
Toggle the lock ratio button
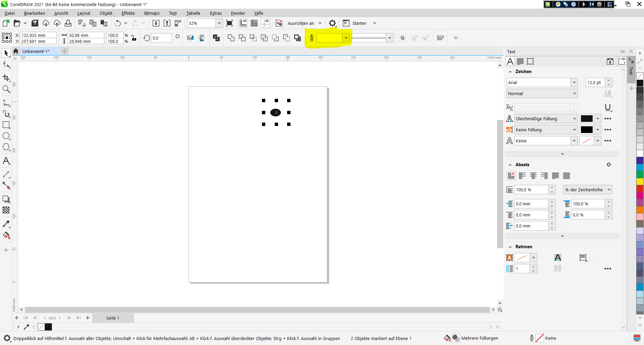coord(134,38)
